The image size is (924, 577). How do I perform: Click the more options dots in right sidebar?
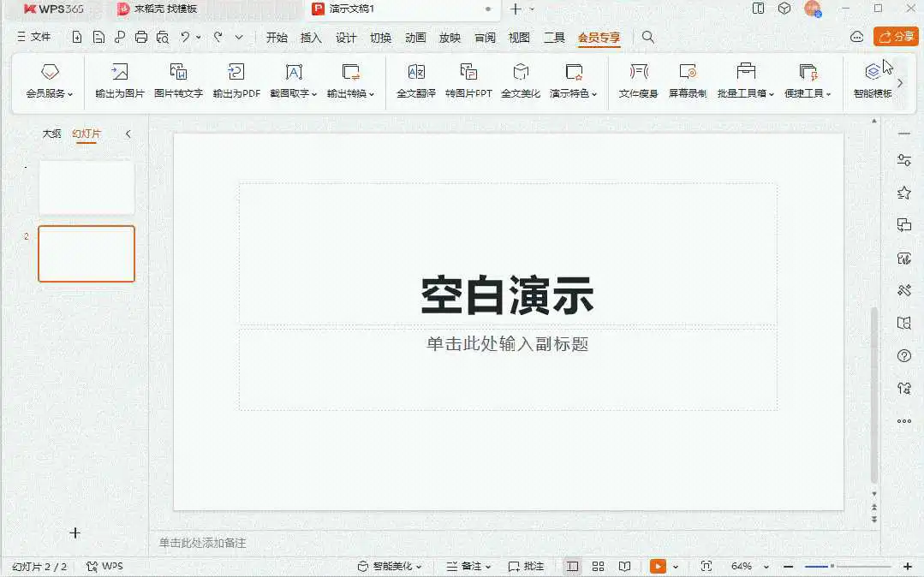click(904, 421)
